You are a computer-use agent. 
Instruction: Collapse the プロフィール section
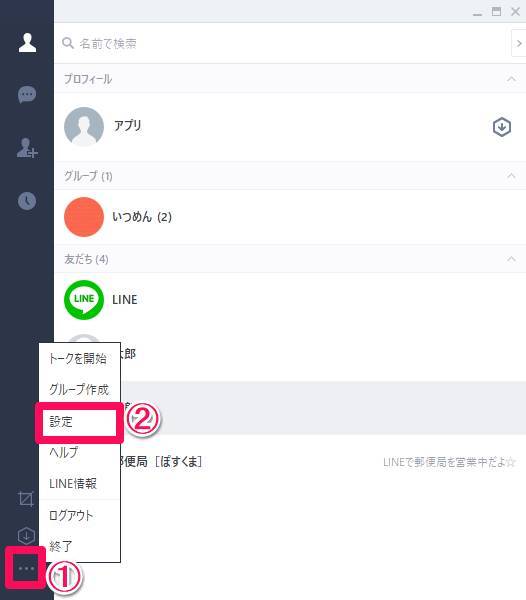click(511, 79)
